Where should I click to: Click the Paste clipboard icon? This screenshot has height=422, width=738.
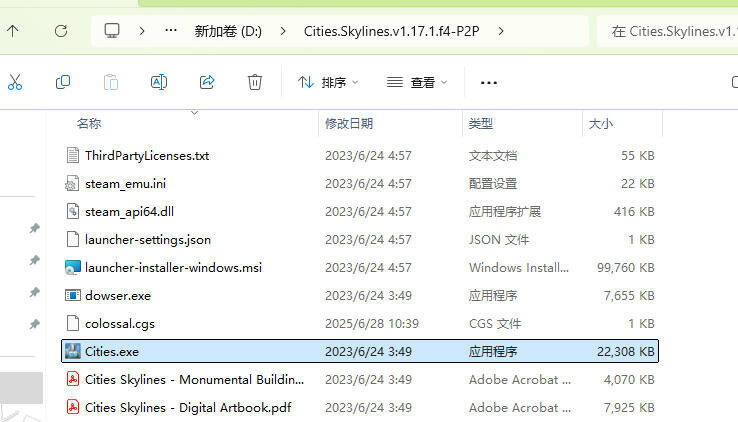click(111, 82)
